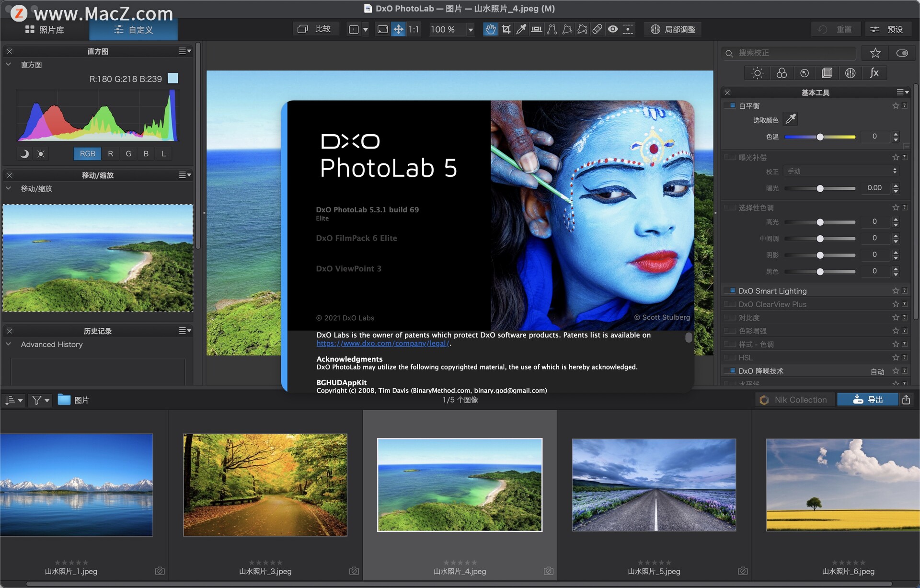Show the L luminance histogram

[163, 154]
